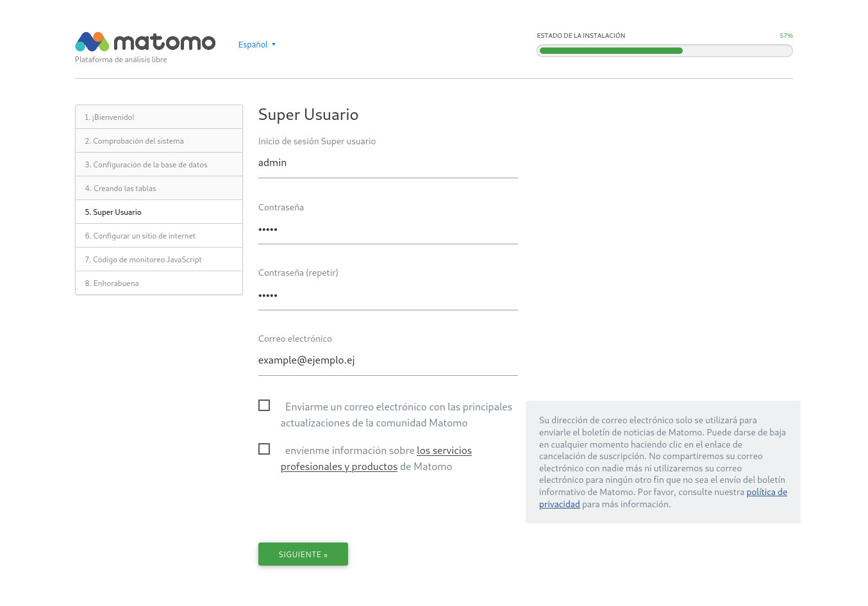Click into the Contraseña password field
This screenshot has height=606, width=868.
coord(388,229)
